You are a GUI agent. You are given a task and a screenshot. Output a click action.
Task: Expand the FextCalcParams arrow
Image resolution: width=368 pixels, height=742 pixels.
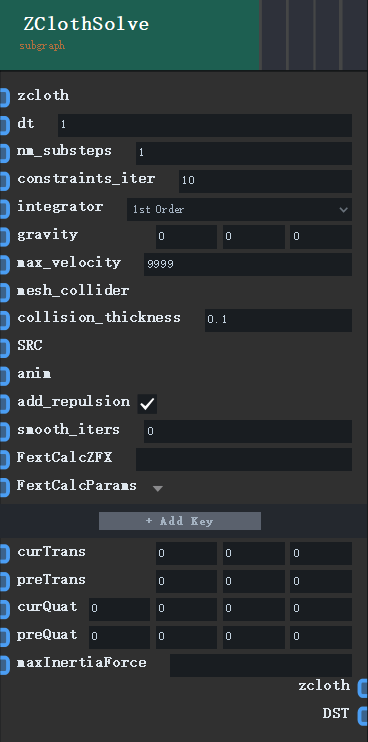click(x=158, y=488)
